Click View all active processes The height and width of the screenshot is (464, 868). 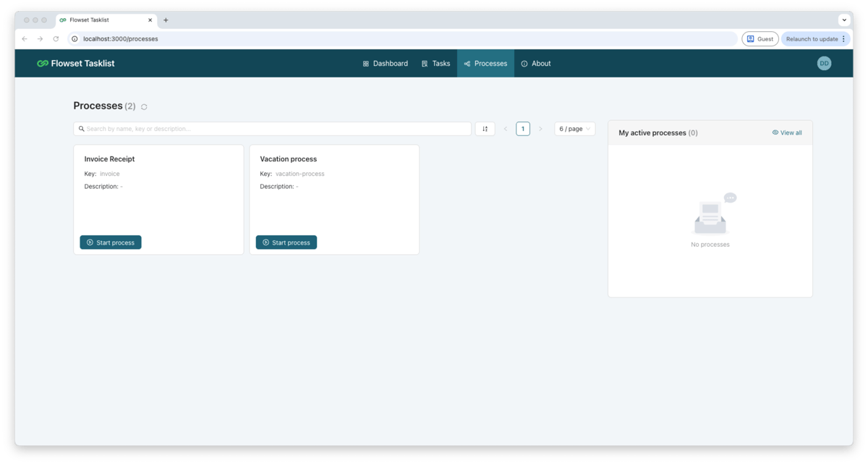click(787, 132)
